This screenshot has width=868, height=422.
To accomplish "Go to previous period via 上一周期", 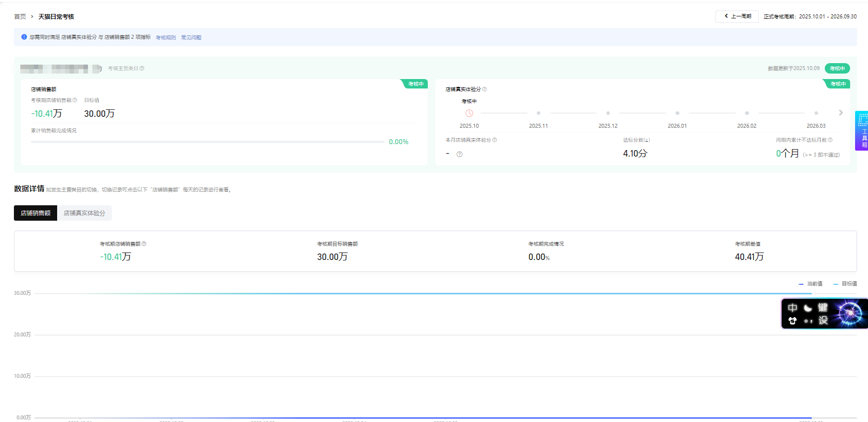I will tap(737, 16).
